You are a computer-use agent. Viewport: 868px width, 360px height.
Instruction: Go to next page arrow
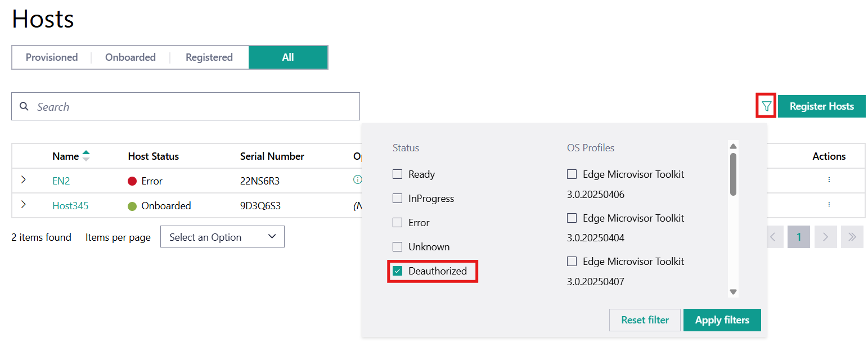pyautogui.click(x=825, y=237)
